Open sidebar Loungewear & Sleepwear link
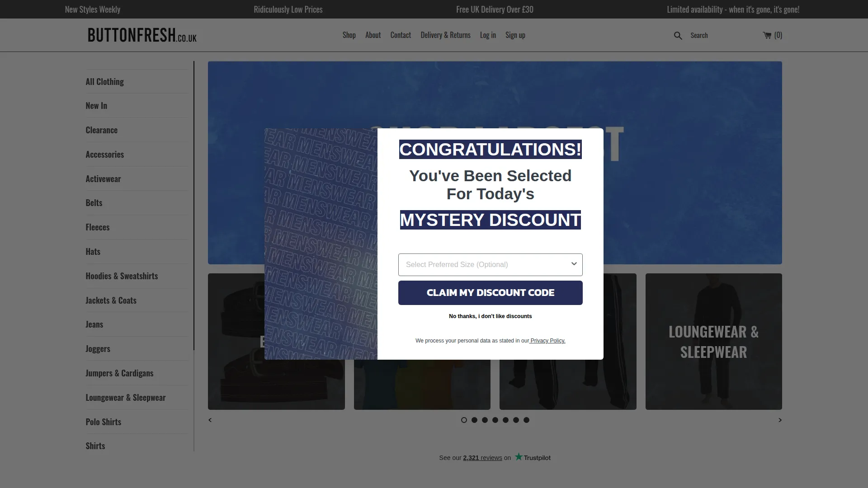Viewport: 868px width, 488px height. click(x=126, y=398)
